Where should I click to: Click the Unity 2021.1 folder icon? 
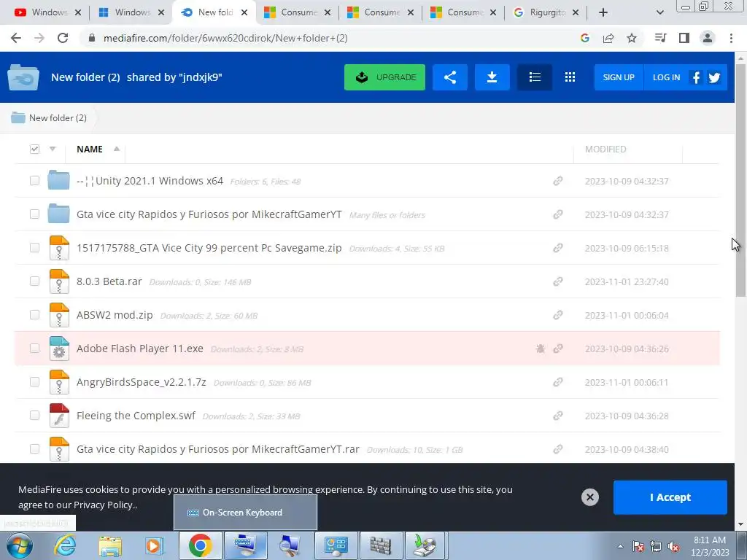(58, 180)
